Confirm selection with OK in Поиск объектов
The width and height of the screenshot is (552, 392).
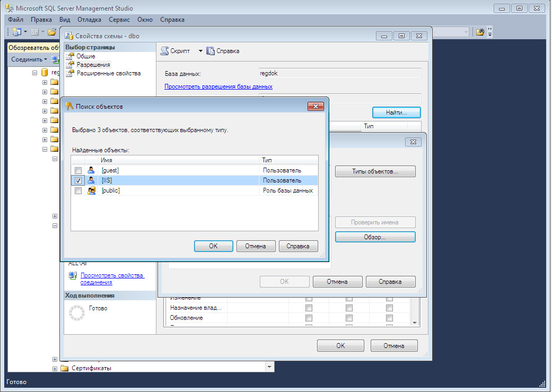[213, 246]
